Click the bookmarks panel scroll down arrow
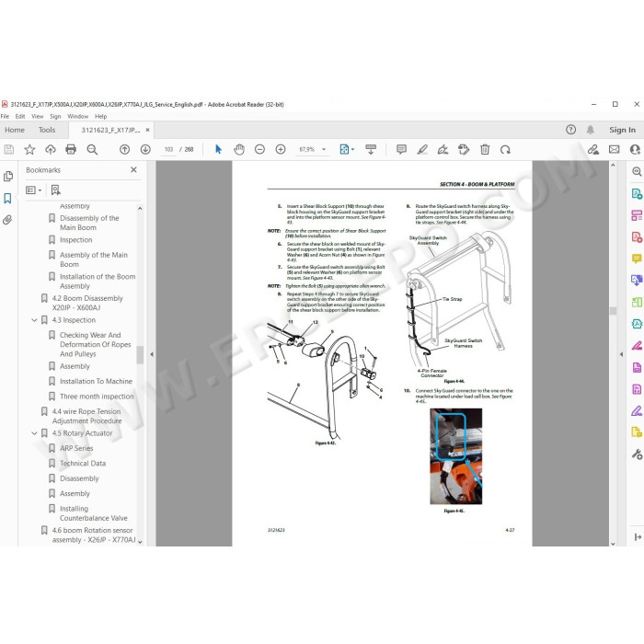 pos(140,542)
